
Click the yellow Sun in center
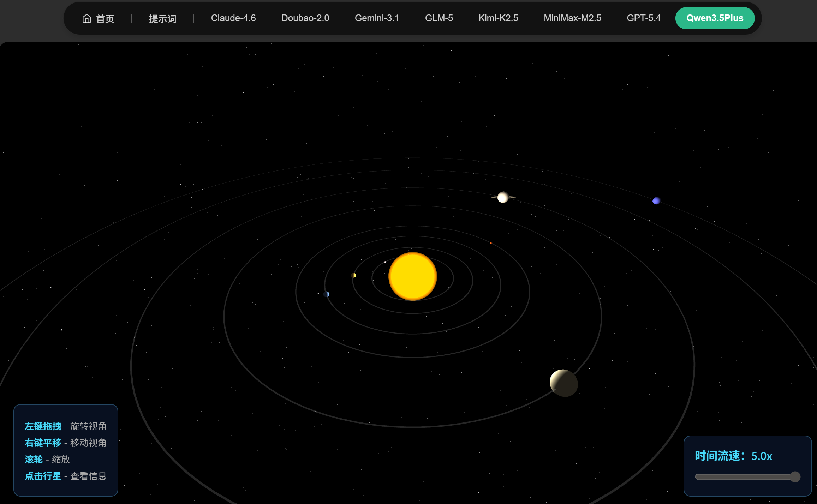point(412,276)
